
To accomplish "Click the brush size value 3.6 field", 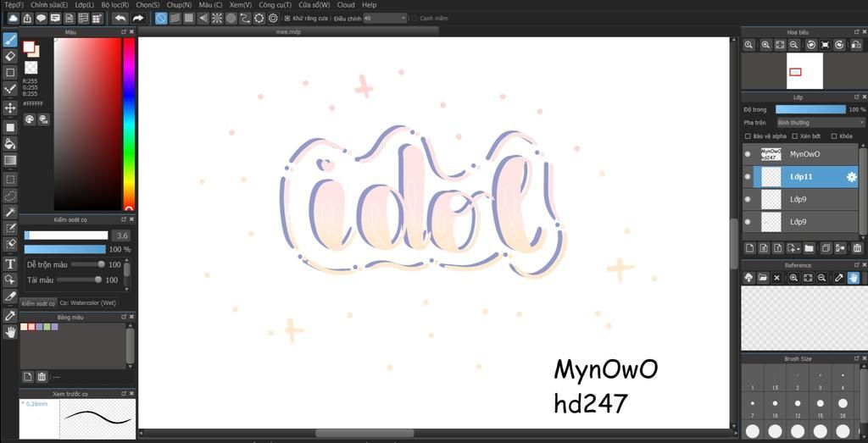I will pyautogui.click(x=120, y=235).
